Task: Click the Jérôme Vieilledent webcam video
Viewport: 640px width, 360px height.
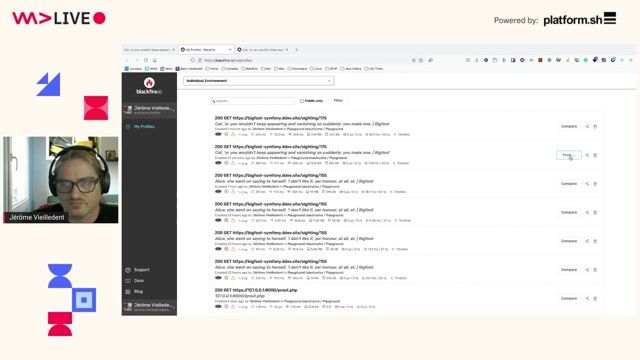Action: [x=61, y=180]
